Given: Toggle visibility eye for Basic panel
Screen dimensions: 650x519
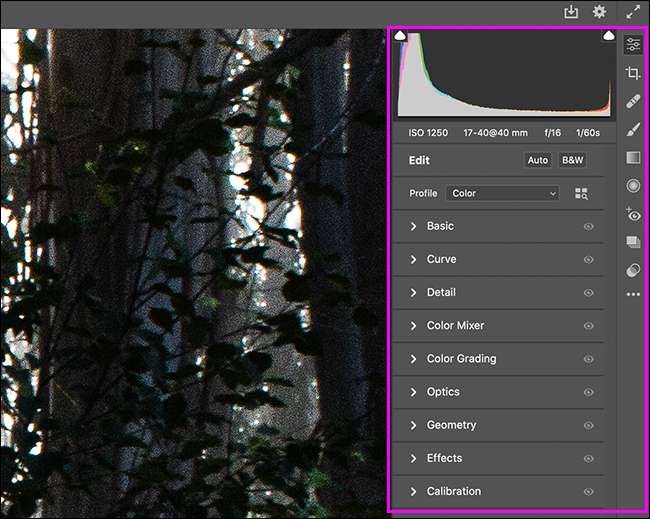Looking at the screenshot, I should click(x=588, y=226).
